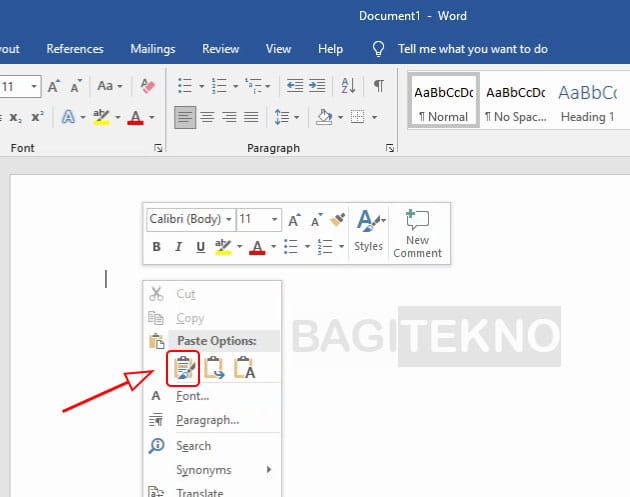Choose Keep Text Only paste option
Viewport: 630px width, 497px height.
[245, 368]
